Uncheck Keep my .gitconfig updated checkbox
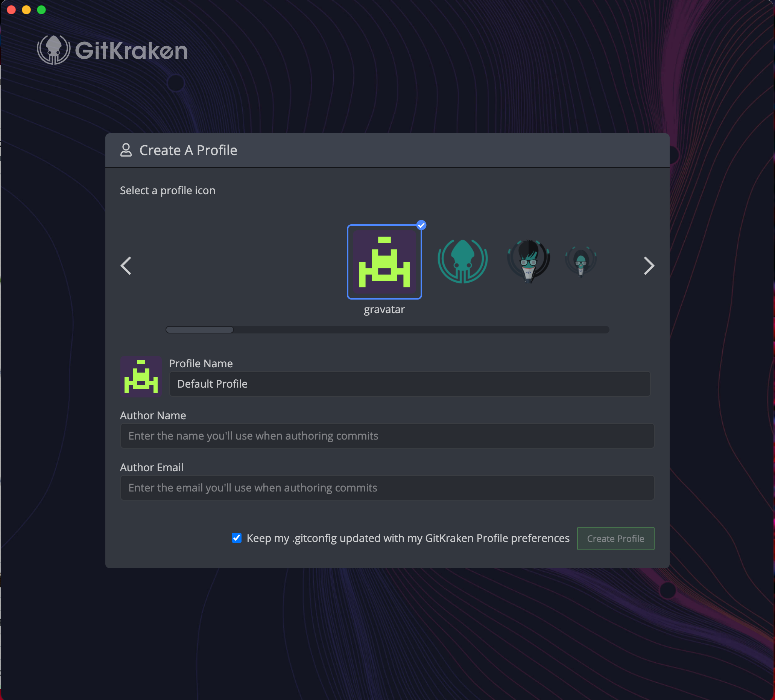775x700 pixels. (237, 538)
